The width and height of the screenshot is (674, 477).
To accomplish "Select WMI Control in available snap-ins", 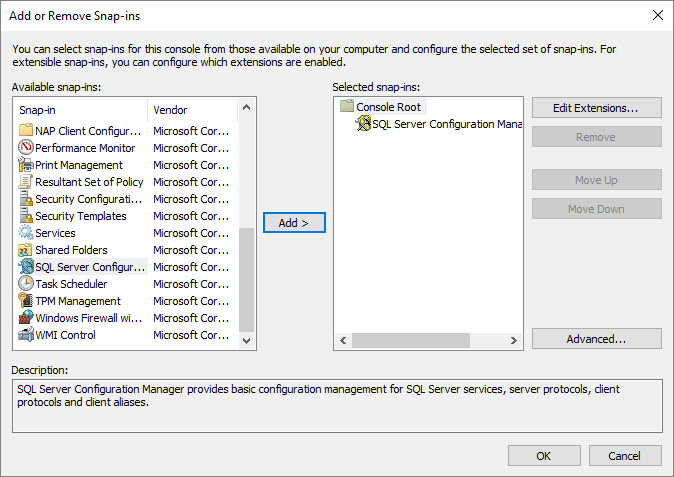I will click(65, 335).
